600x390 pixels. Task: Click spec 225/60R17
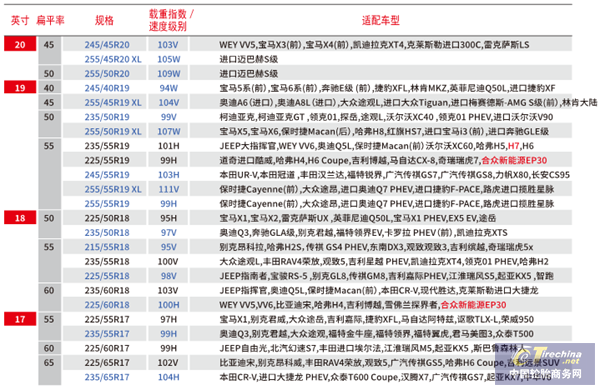107,348
